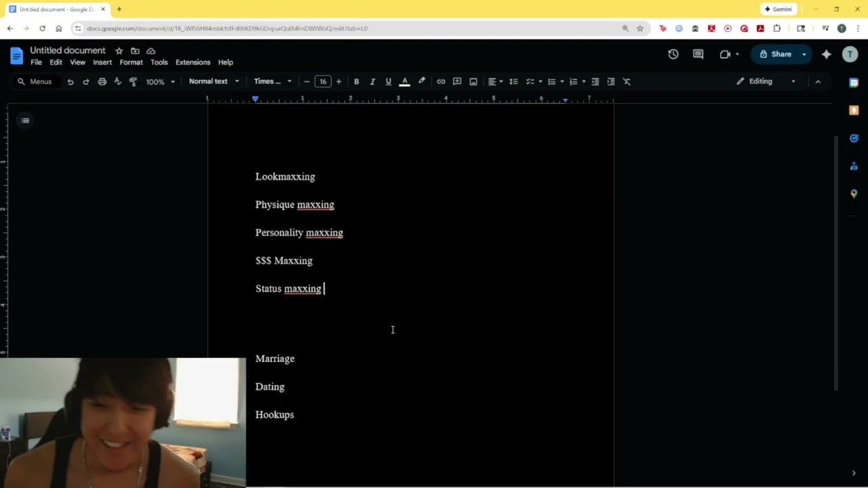Image resolution: width=868 pixels, height=488 pixels.
Task: Expand the bulleted list options arrow
Action: (562, 81)
